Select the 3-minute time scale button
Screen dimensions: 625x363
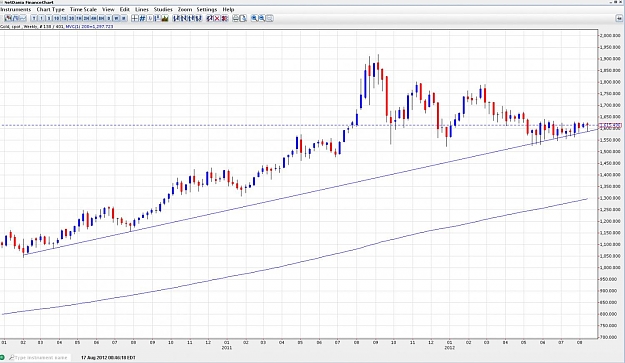pos(49,18)
